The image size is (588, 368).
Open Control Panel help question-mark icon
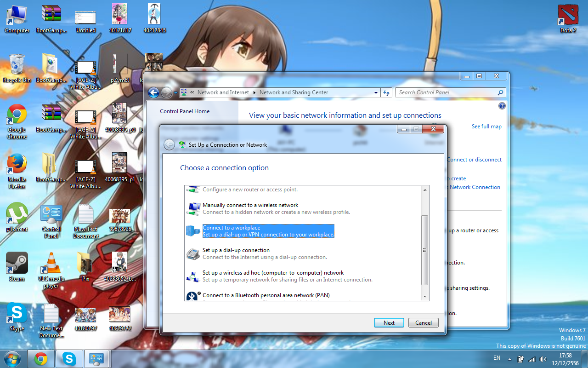click(x=502, y=106)
